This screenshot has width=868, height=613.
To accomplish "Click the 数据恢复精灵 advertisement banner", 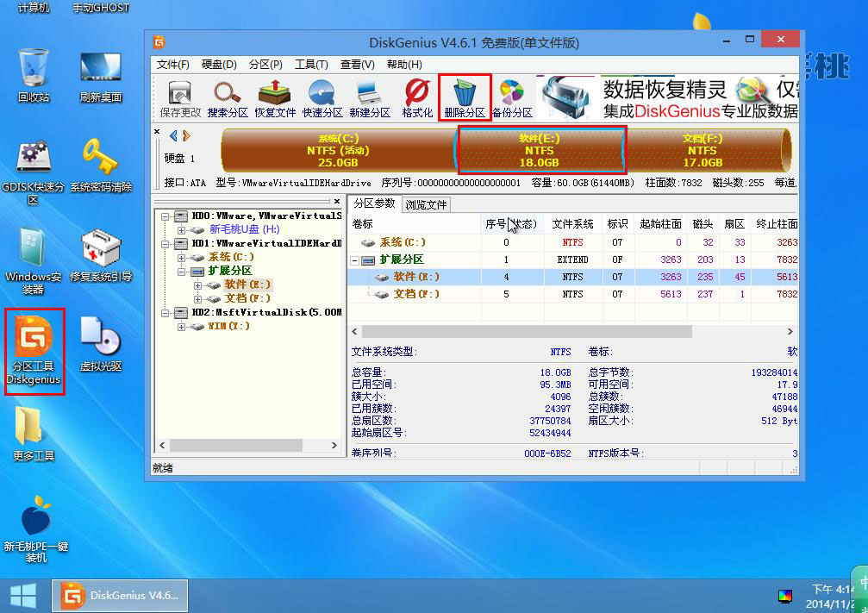I will (670, 99).
